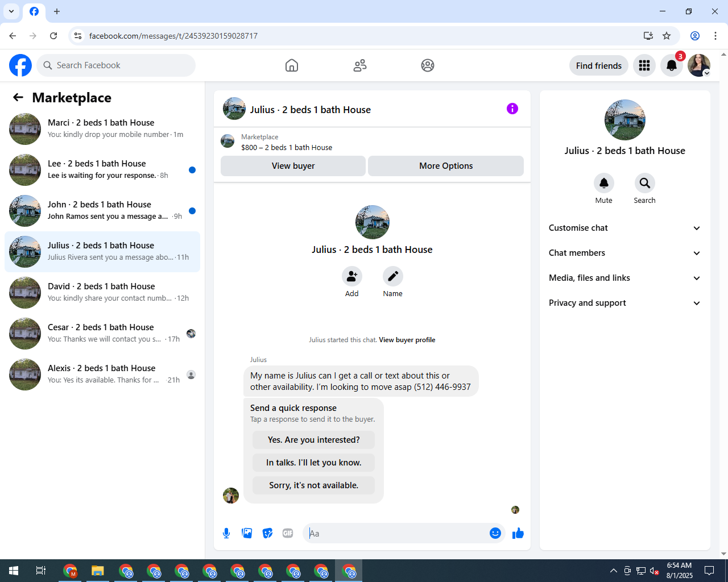Viewport: 728px width, 582px height.
Task: Open the Friends icon in top navigation
Action: (x=360, y=65)
